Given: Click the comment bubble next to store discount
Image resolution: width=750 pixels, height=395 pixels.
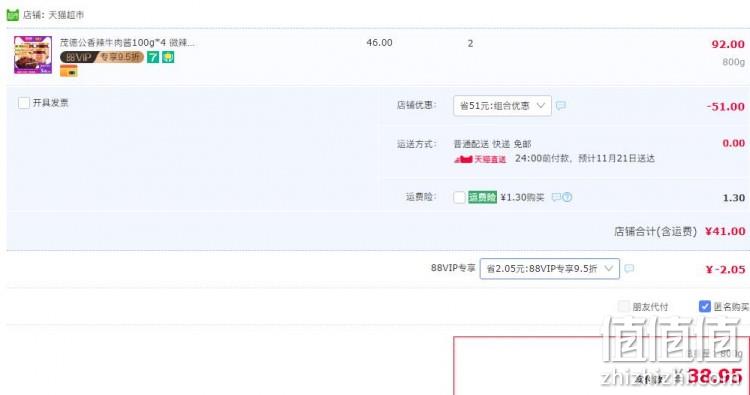Looking at the screenshot, I should (x=561, y=106).
